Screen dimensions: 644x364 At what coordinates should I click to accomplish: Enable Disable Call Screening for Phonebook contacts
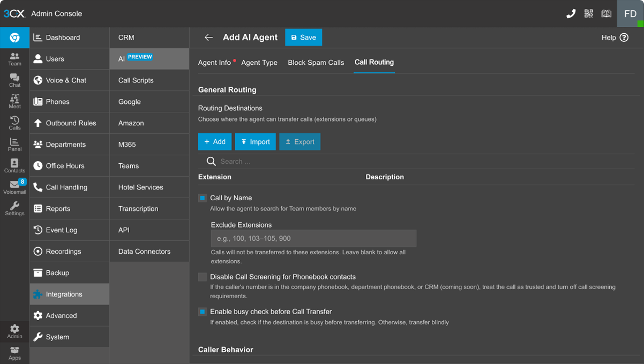click(203, 277)
